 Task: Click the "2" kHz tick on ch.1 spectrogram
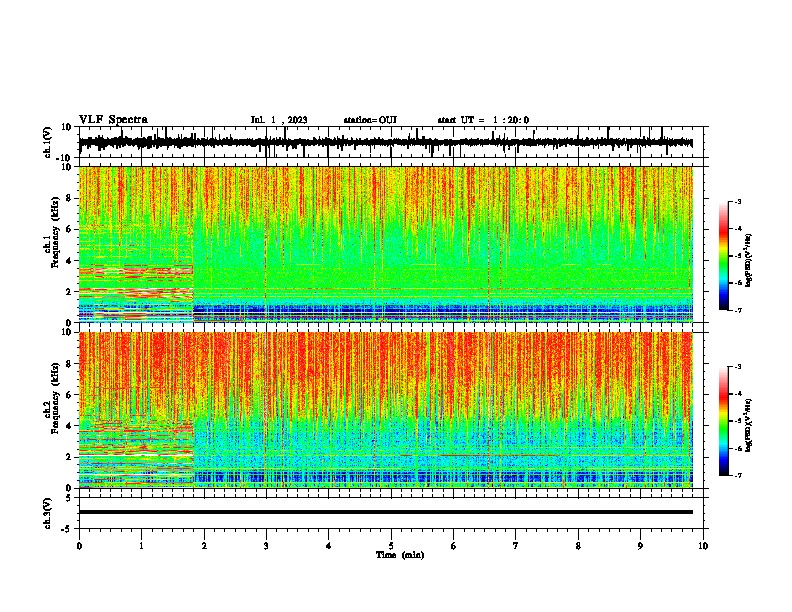pos(70,291)
